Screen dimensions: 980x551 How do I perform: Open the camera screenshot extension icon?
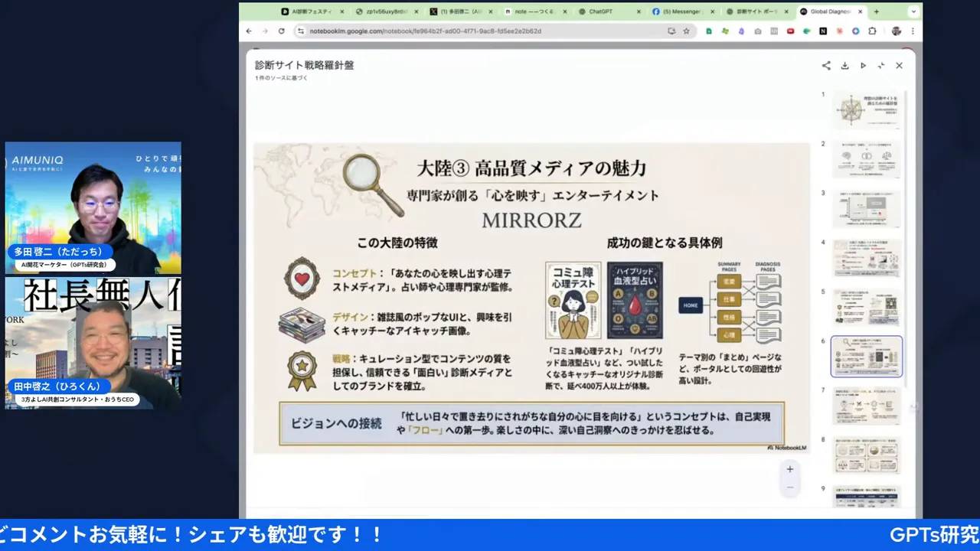(757, 31)
